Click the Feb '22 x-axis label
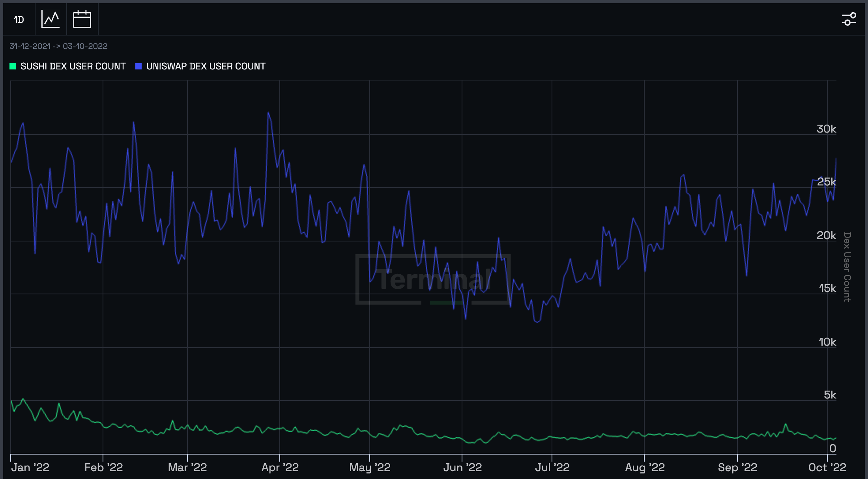The image size is (868, 479). click(104, 468)
